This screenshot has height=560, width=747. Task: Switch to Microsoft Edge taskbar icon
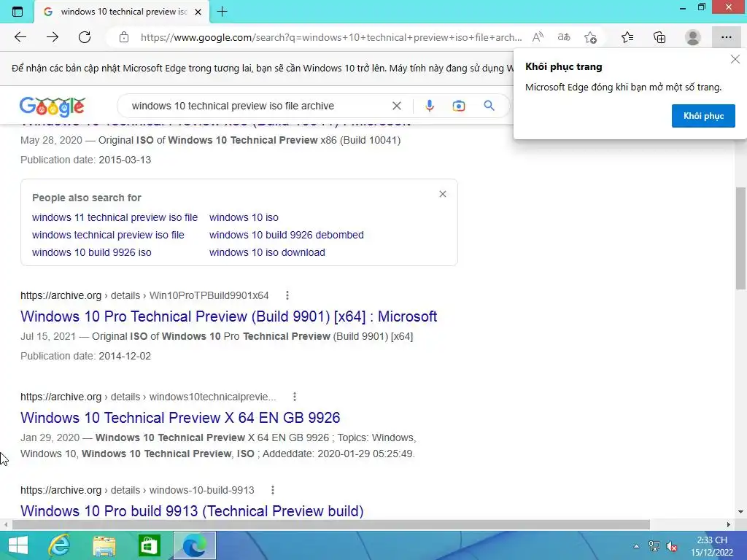pyautogui.click(x=194, y=545)
